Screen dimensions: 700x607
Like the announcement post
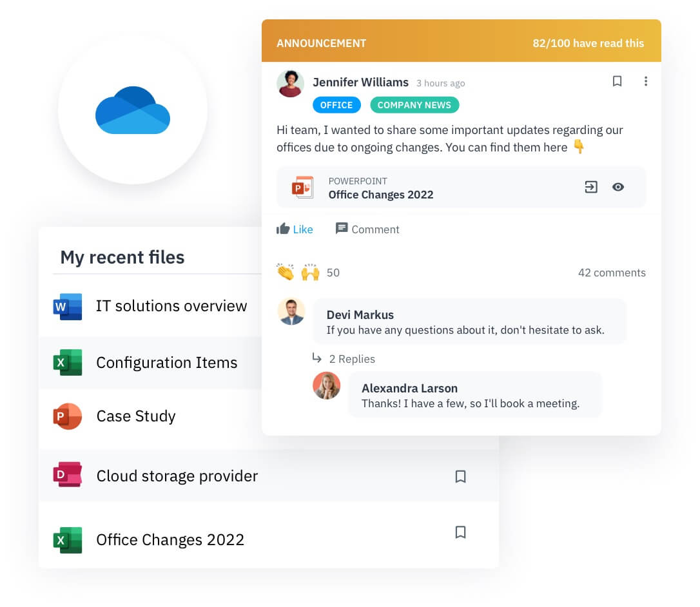point(295,229)
